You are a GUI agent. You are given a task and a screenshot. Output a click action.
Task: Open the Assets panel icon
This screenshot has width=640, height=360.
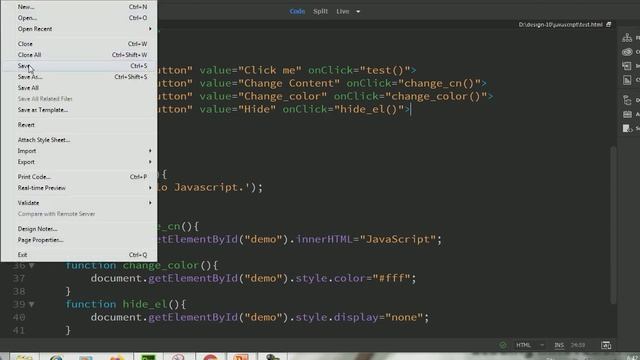627,114
